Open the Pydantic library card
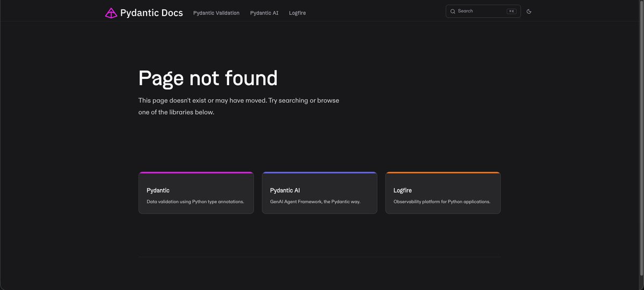The image size is (644, 290). coord(196,193)
